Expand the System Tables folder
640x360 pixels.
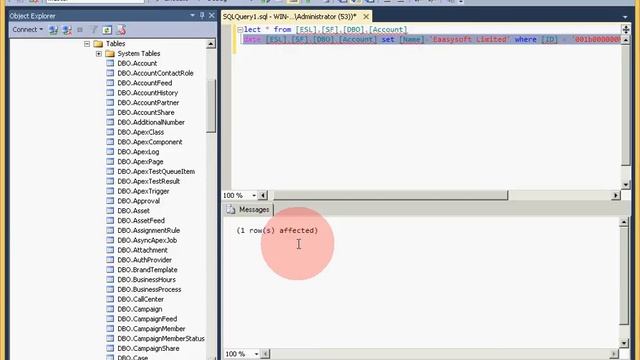[x=99, y=53]
